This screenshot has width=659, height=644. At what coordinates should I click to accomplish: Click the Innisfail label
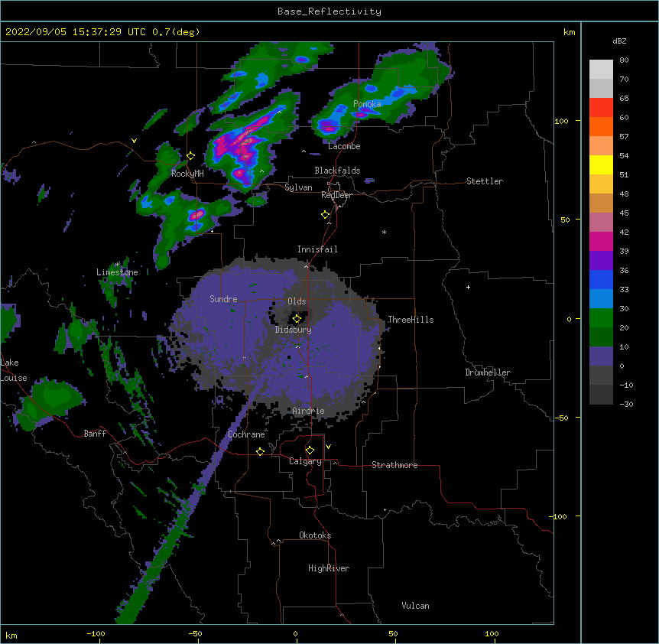coord(317,249)
